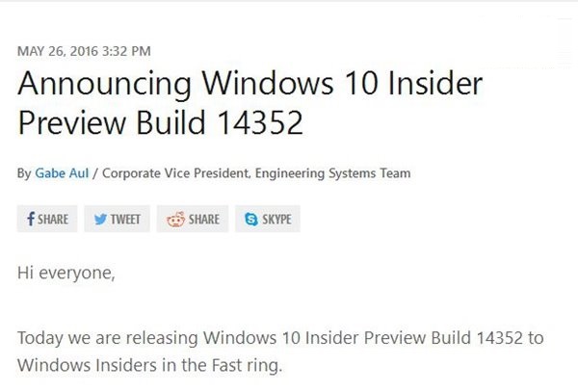Click the MAY 26, 2016 3:32 PM timestamp

[84, 51]
